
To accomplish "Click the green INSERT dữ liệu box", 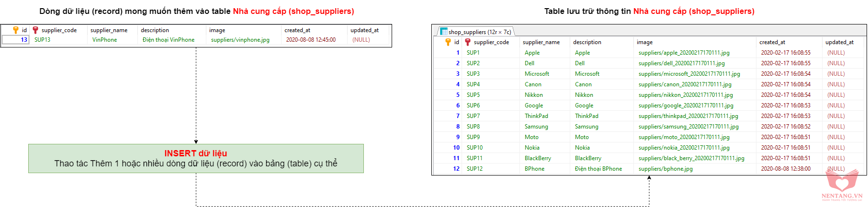I will tap(196, 159).
